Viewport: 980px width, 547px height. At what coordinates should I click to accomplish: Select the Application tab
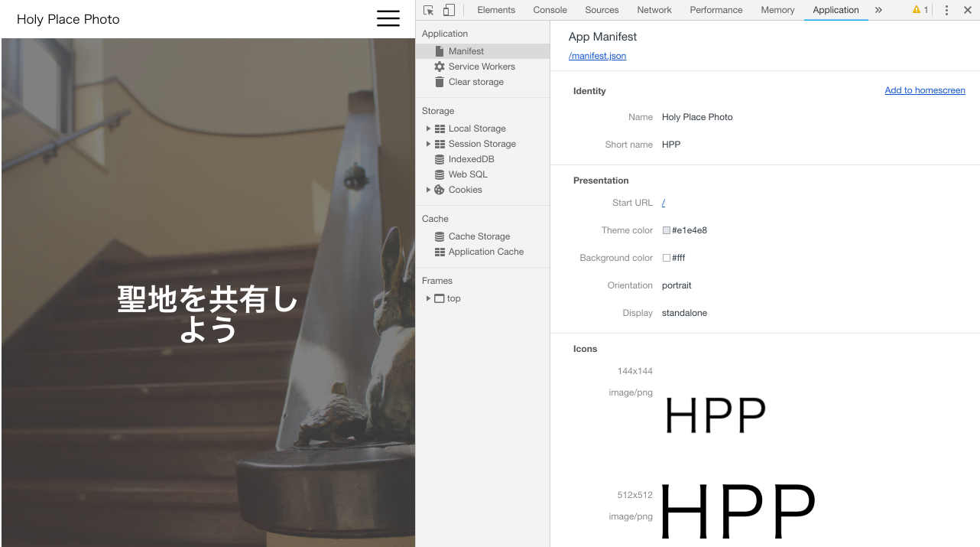coord(836,10)
